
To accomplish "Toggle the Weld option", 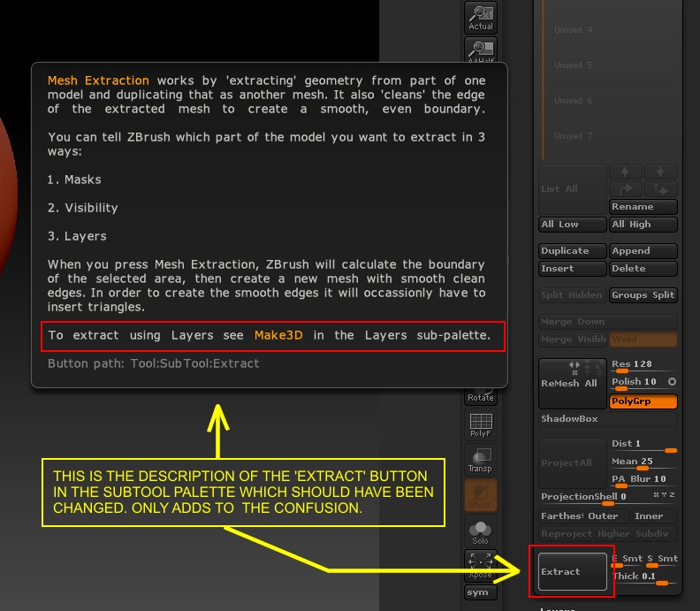I will click(643, 339).
